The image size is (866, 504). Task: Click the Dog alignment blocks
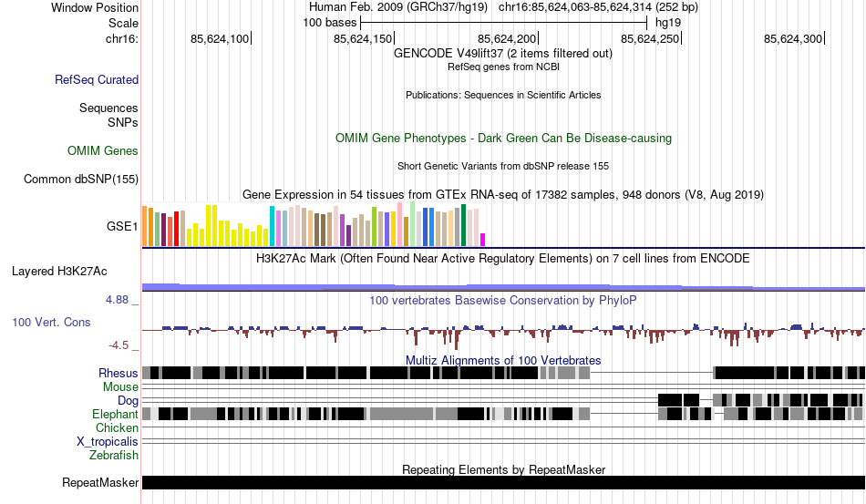pos(760,400)
